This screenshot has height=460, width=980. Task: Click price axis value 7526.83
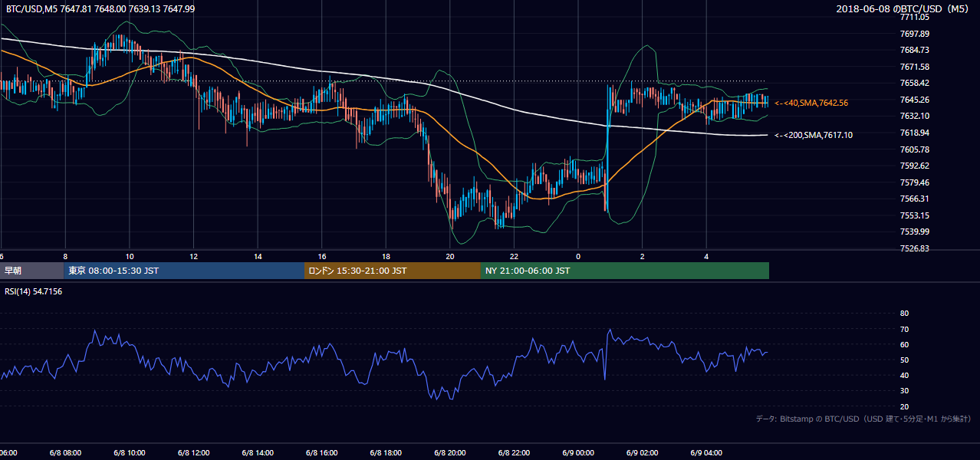[x=914, y=248]
